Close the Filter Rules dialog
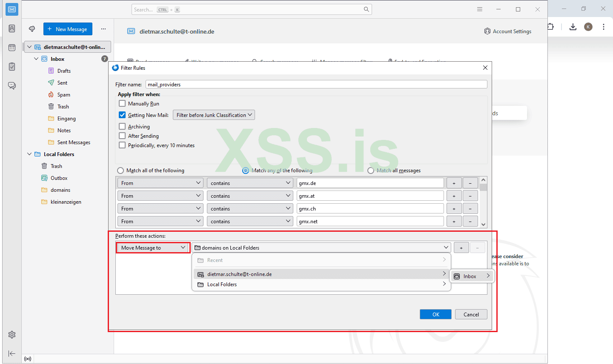 pyautogui.click(x=485, y=68)
